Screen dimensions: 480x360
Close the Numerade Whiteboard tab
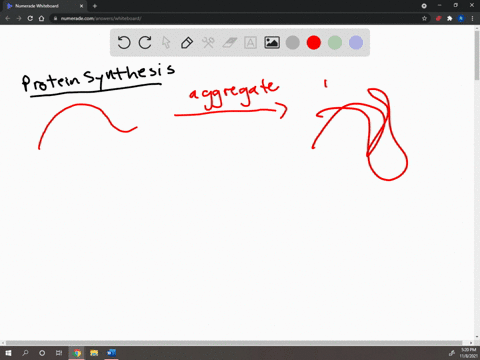(x=81, y=6)
